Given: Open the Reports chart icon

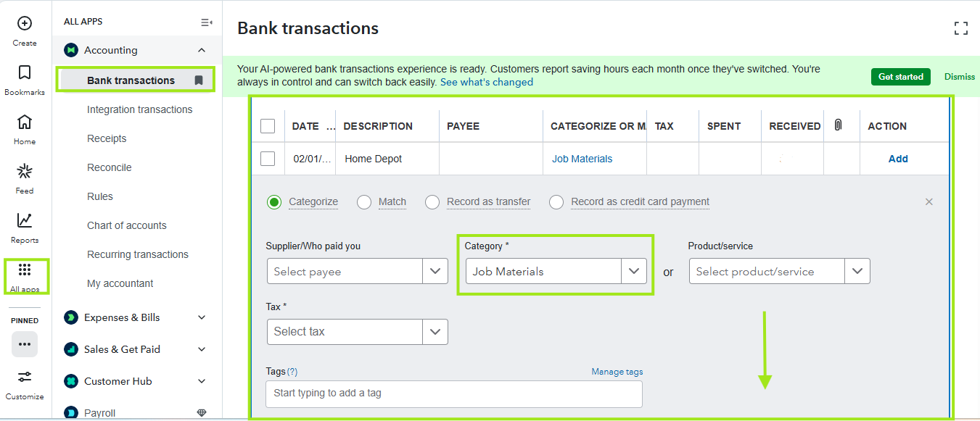Looking at the screenshot, I should (x=25, y=220).
